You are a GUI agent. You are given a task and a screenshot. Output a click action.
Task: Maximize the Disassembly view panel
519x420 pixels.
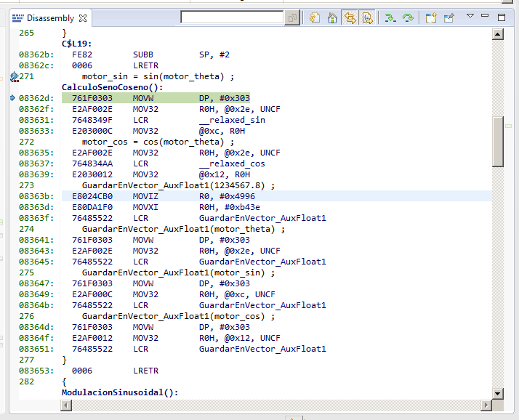point(502,17)
